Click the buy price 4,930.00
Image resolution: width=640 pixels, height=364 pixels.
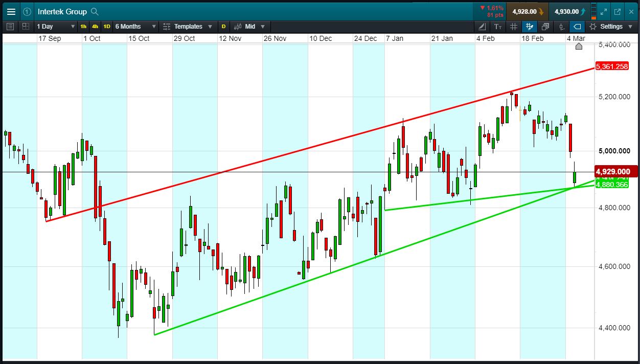tap(570, 11)
